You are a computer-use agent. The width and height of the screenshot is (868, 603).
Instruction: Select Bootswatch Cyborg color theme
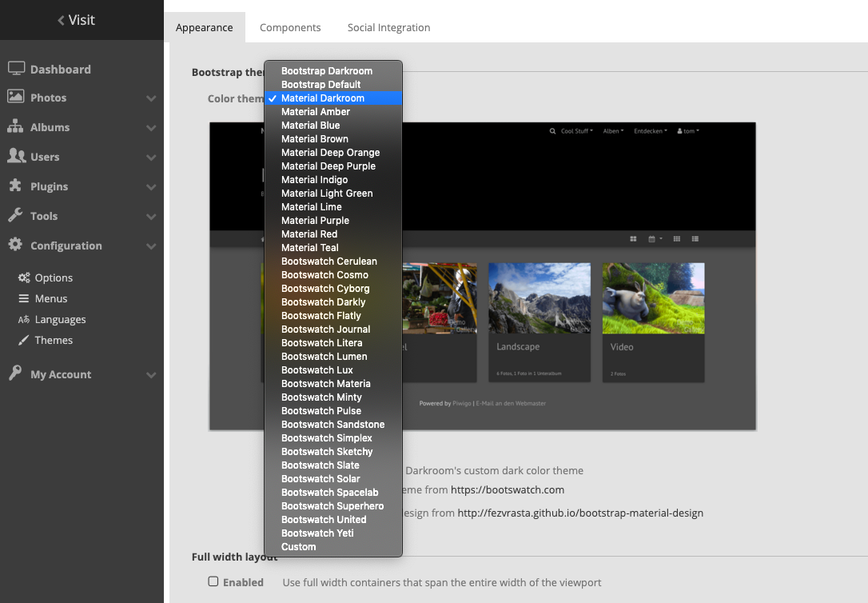[324, 288]
